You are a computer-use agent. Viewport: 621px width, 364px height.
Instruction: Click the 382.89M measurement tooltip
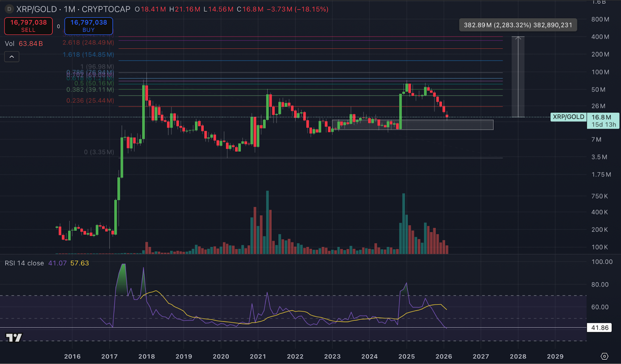point(517,24)
